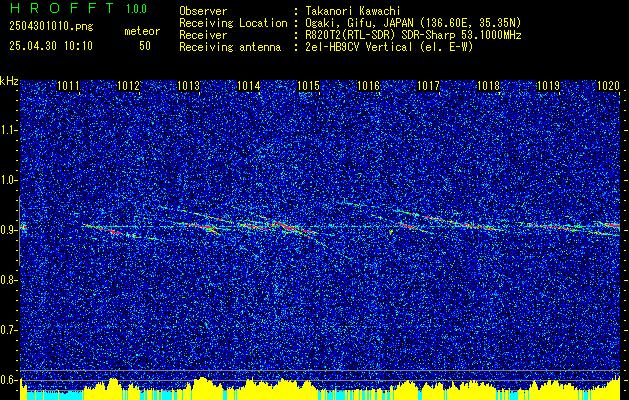Select filename 2504301010.png
This screenshot has height=400, width=629.
51,27
